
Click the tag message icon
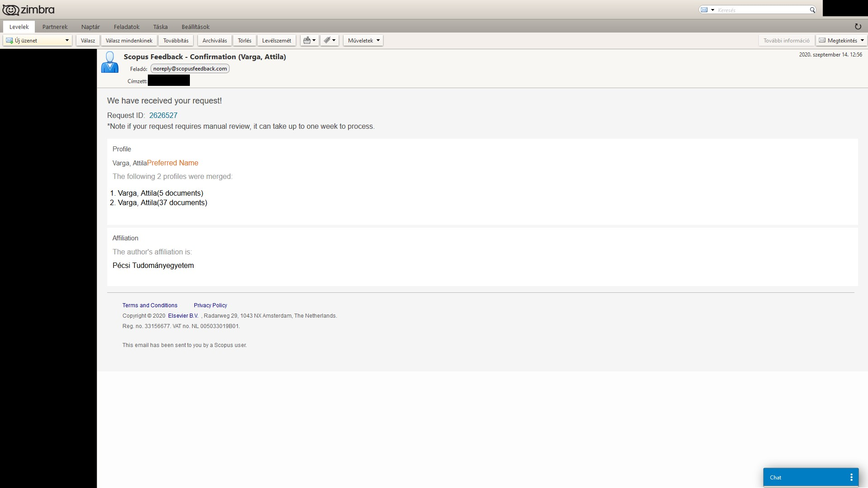tap(327, 40)
